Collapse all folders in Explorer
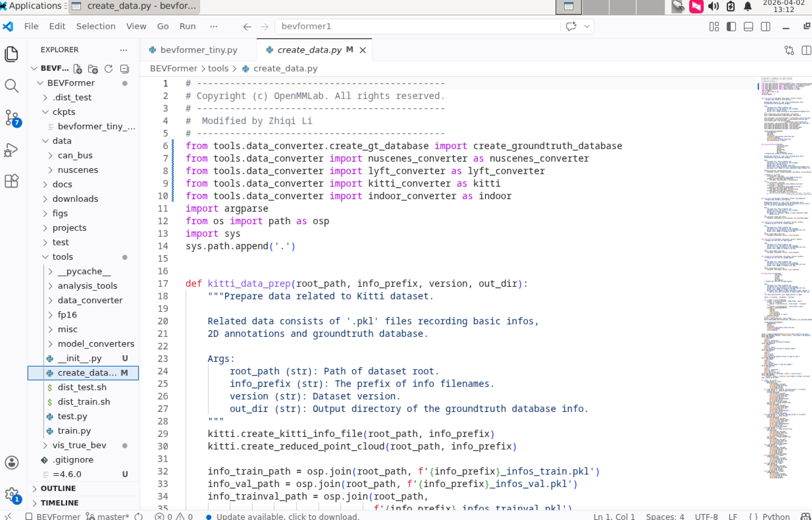The width and height of the screenshot is (812, 520). [124, 69]
